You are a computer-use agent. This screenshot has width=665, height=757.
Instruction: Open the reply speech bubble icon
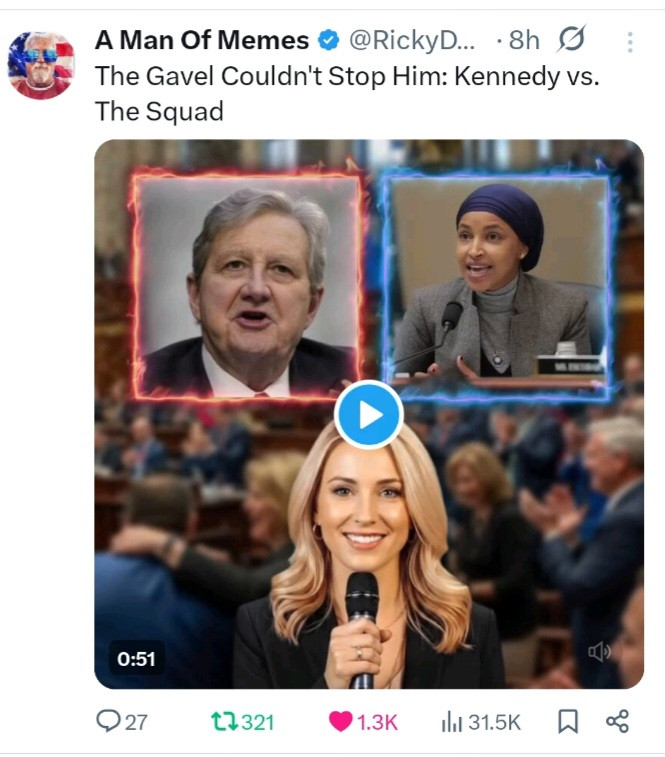(x=108, y=722)
